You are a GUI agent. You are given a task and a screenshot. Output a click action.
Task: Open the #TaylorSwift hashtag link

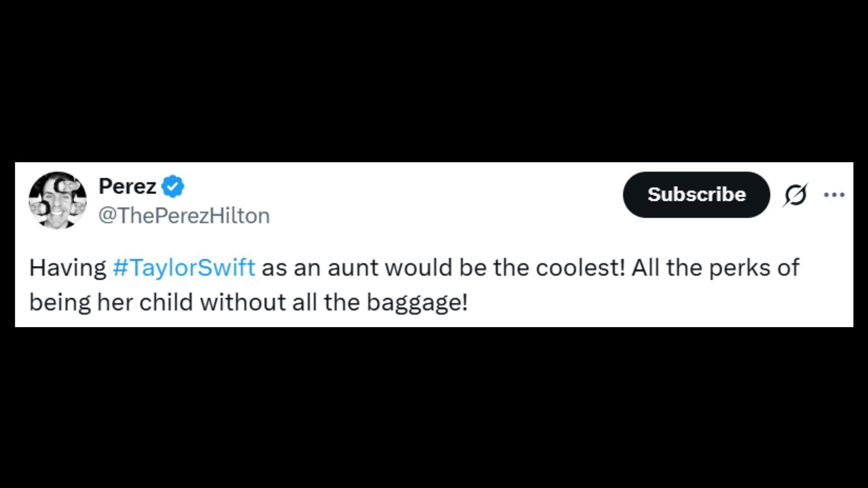[184, 267]
